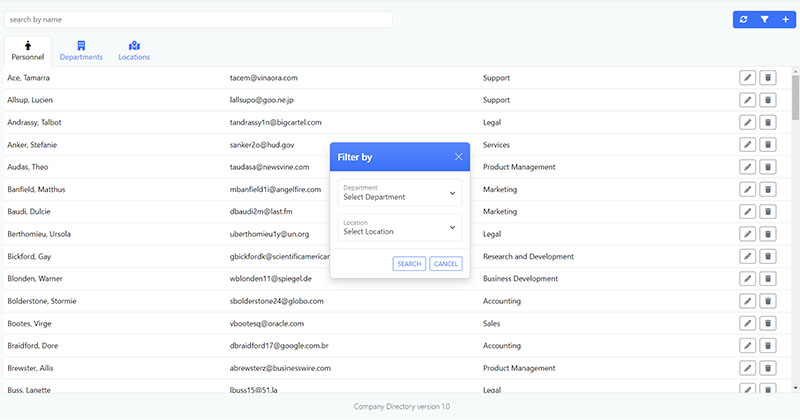Expand the Select Location dropdown
800x420 pixels.
coord(399,228)
